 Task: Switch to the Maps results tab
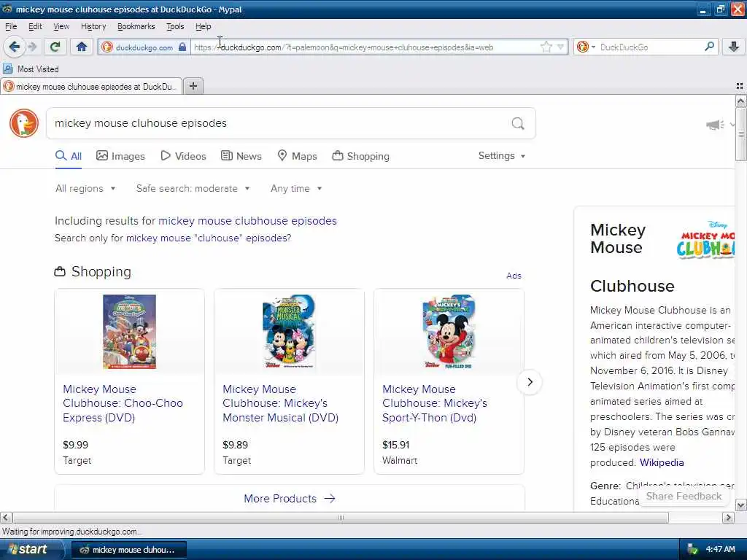tap(298, 156)
